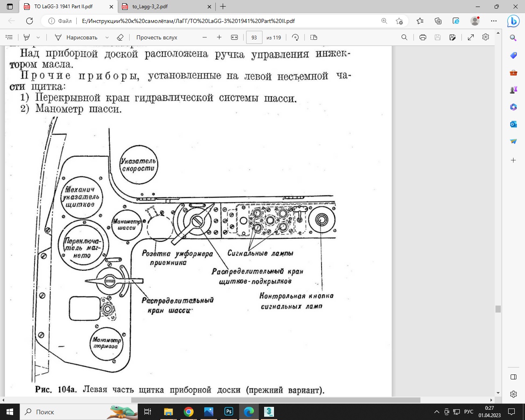Image resolution: width=525 pixels, height=420 pixels.
Task: Toggle page view layout icon
Action: pos(314,37)
